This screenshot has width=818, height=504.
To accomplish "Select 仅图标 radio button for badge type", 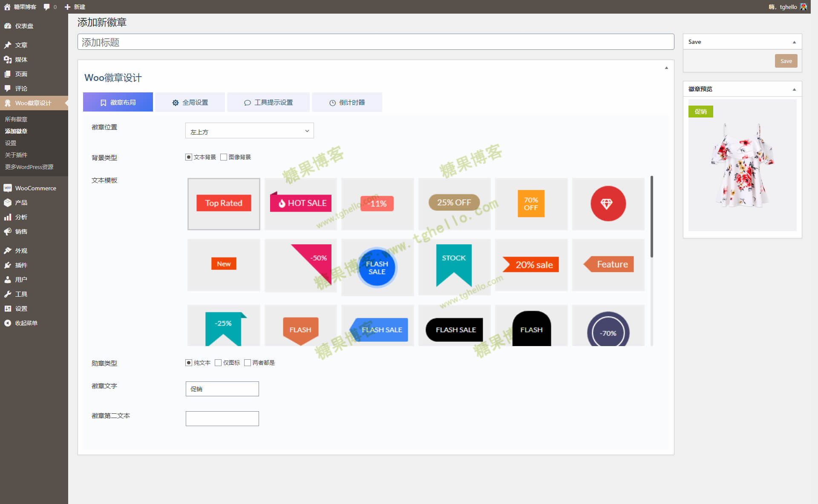I will [x=217, y=362].
